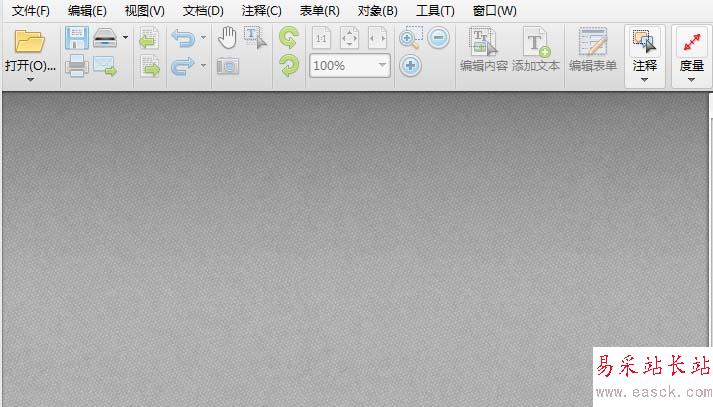713x407 pixels.
Task: Click the vertical scrollbar
Action: click(x=711, y=218)
